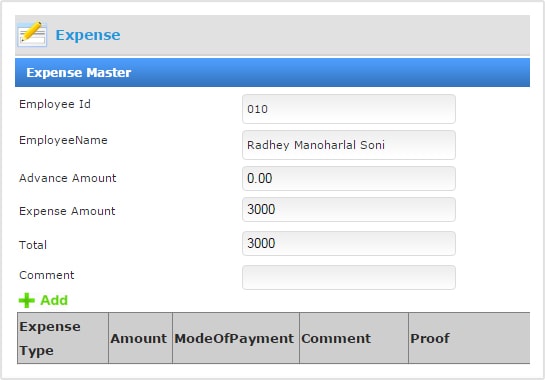This screenshot has height=380, width=545.
Task: Click the green Add link text
Action: [54, 300]
